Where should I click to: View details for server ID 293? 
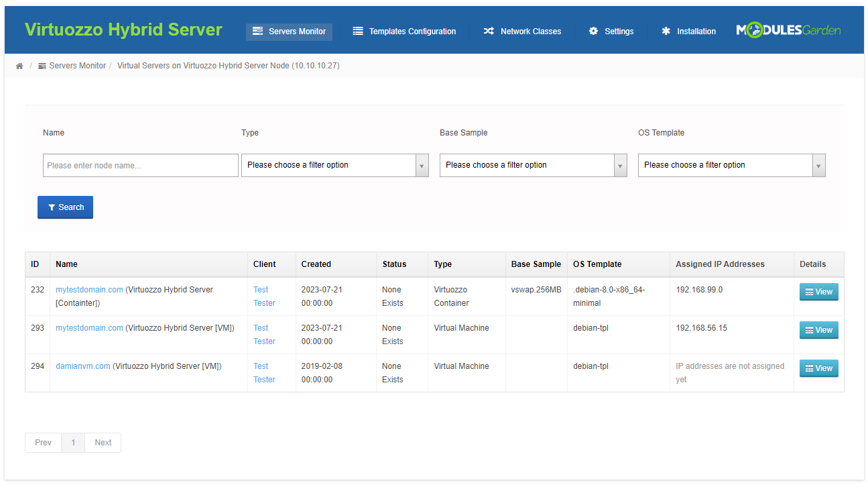(818, 330)
